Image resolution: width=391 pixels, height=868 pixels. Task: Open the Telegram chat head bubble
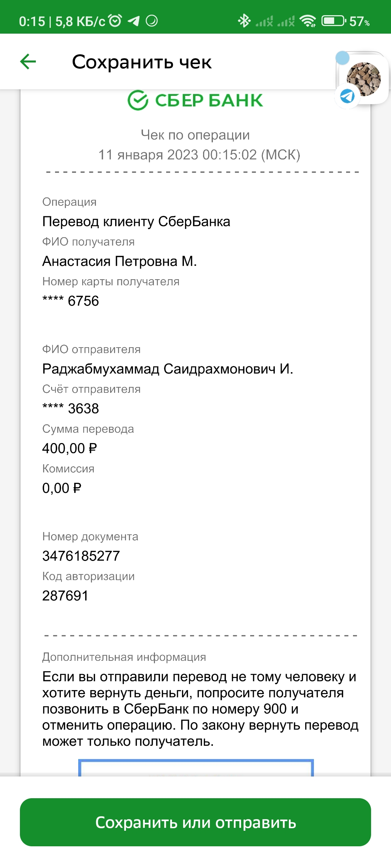click(x=363, y=78)
